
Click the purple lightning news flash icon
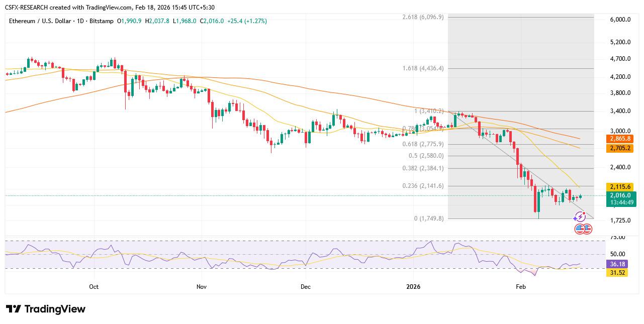(580, 217)
